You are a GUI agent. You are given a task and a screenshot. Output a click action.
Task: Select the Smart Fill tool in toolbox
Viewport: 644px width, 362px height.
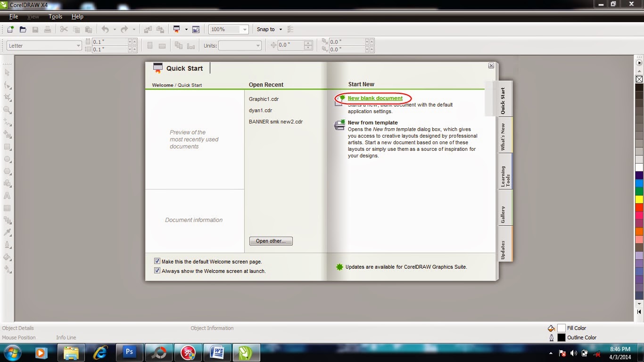click(7, 134)
